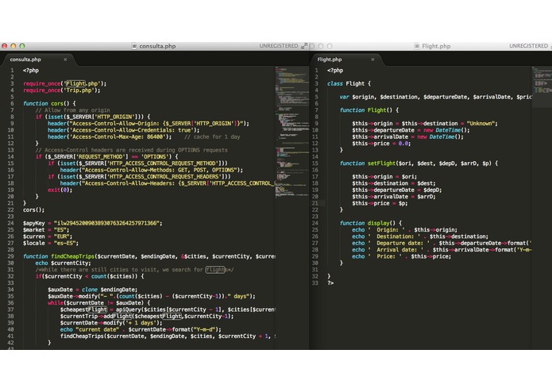Image resolution: width=552 pixels, height=392 pixels.
Task: Click '$auxDate = clone $endingDate;' line
Action: coord(93,290)
